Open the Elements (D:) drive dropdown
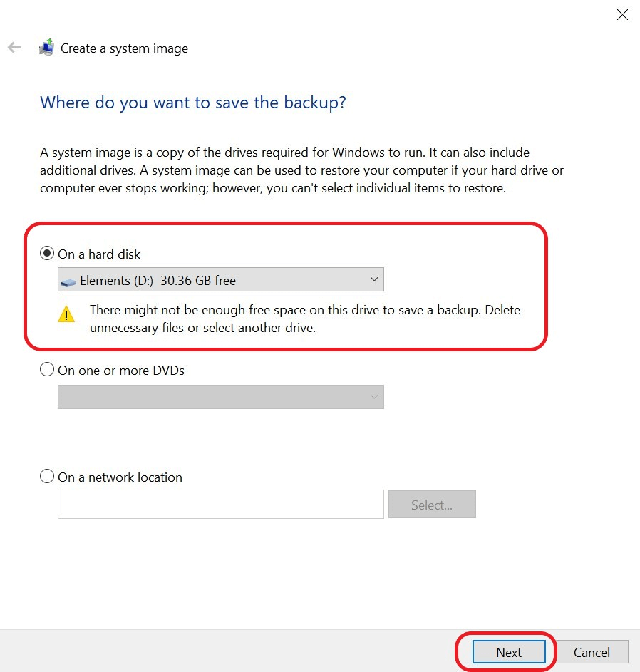Screen dimensions: 640x672 point(221,279)
